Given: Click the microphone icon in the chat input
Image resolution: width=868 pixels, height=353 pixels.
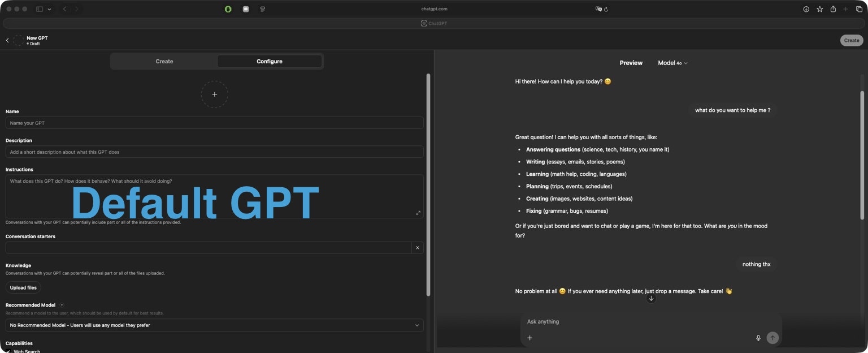Looking at the screenshot, I should pyautogui.click(x=758, y=337).
